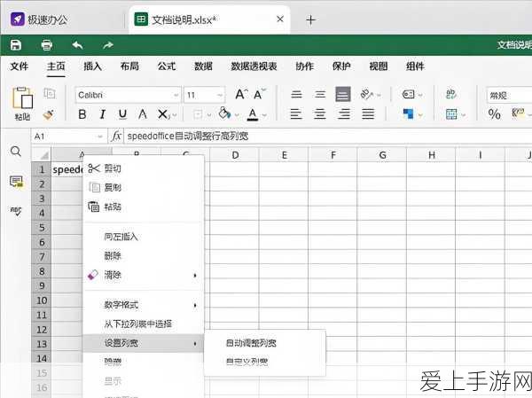Increase font size with larger A
The width and height of the screenshot is (532, 398).
tap(241, 94)
